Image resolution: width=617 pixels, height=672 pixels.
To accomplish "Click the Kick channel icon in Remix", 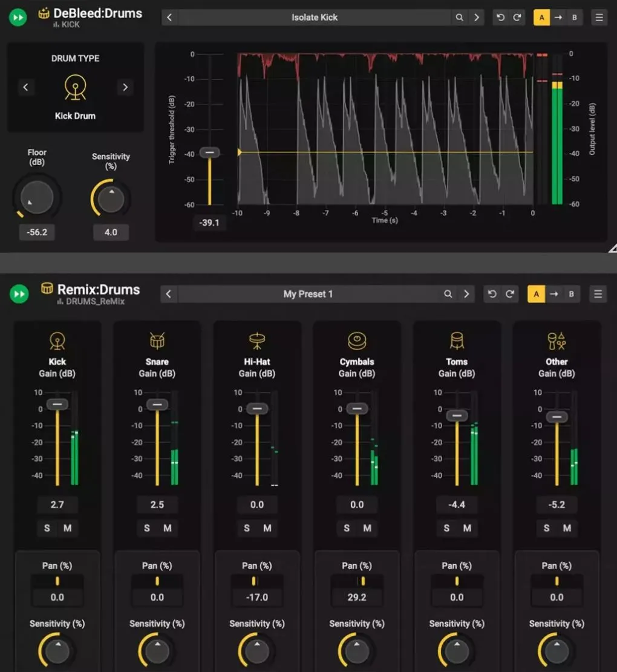I will point(57,341).
